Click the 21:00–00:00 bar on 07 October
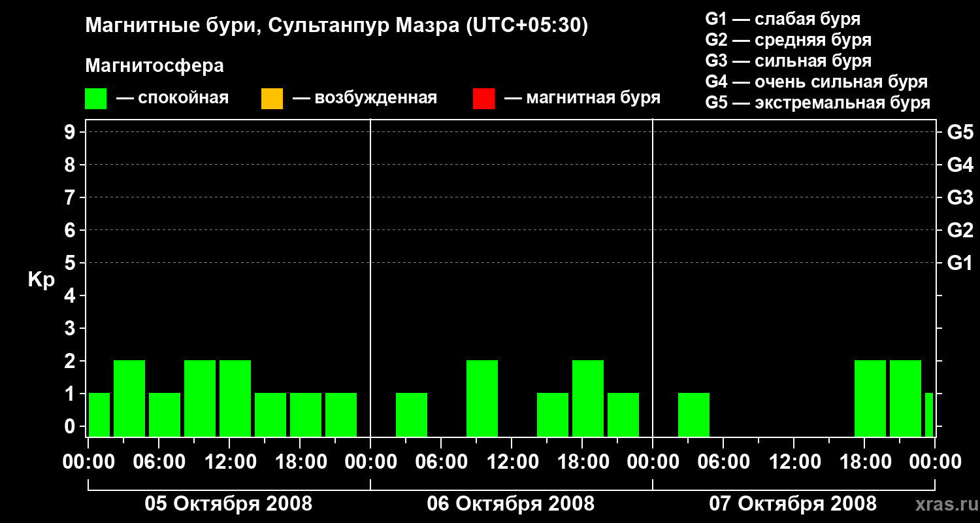This screenshot has width=980, height=523. coord(906,398)
